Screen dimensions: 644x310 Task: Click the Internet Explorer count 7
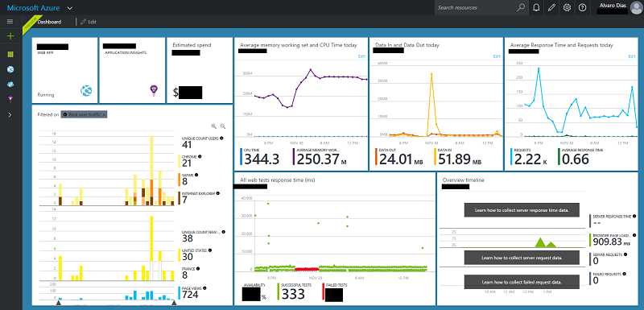184,200
